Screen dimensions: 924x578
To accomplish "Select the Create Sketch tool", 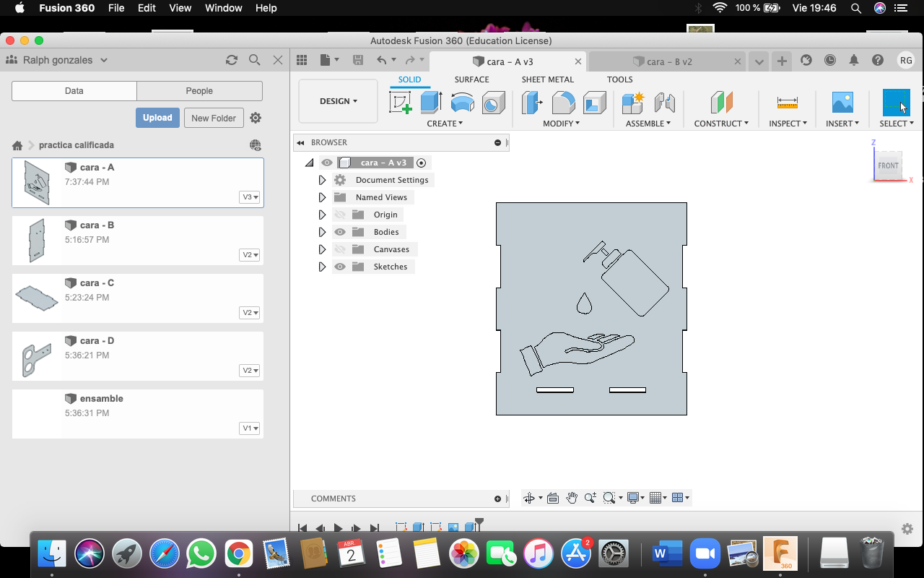I will pyautogui.click(x=400, y=103).
